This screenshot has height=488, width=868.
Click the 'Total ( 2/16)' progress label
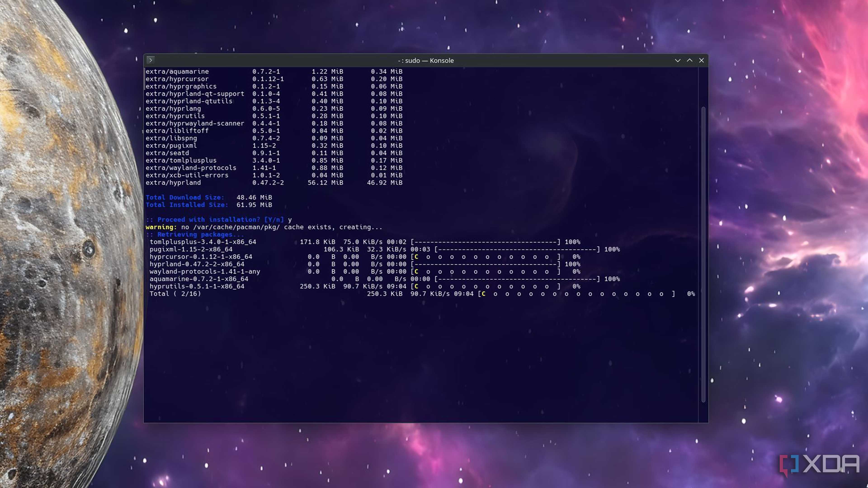pyautogui.click(x=175, y=294)
